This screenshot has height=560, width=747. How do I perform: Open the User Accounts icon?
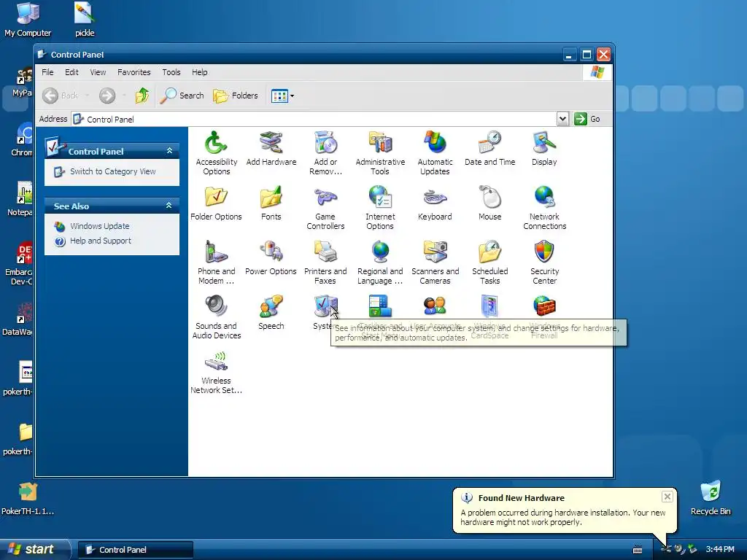click(x=435, y=307)
